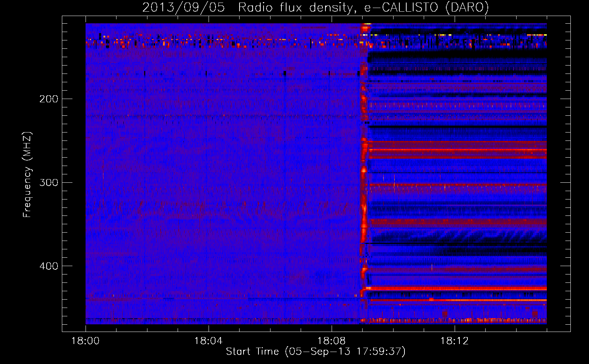This screenshot has height=364, width=589.
Task: Click the 18:12 time tick label
Action: 455,341
